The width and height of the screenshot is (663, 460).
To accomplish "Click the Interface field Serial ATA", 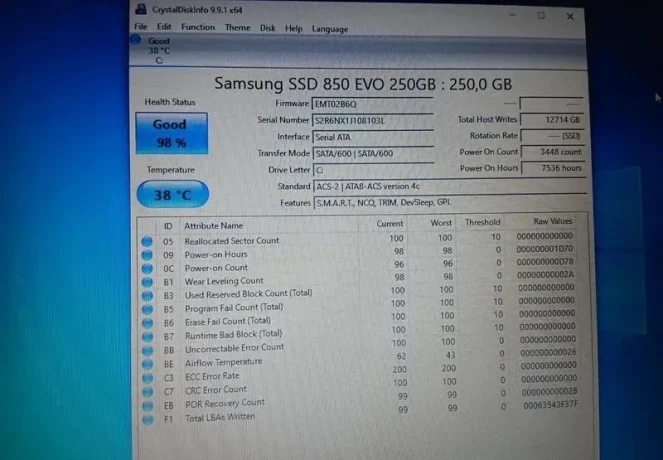I will [373, 137].
